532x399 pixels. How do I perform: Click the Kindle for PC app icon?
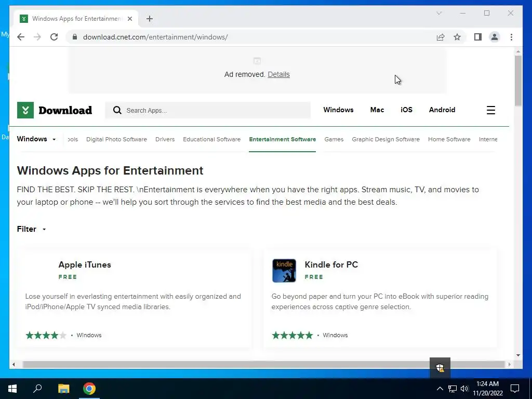[284, 270]
